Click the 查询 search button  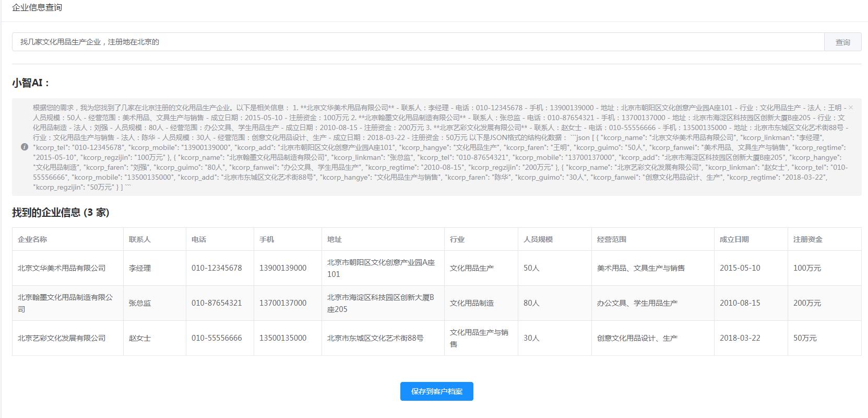[842, 42]
